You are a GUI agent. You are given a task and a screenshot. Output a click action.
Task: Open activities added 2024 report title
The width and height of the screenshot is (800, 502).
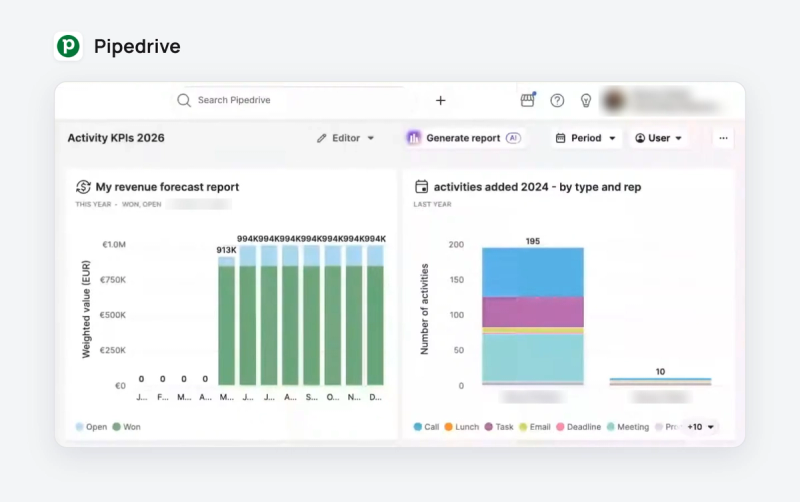tap(537, 187)
